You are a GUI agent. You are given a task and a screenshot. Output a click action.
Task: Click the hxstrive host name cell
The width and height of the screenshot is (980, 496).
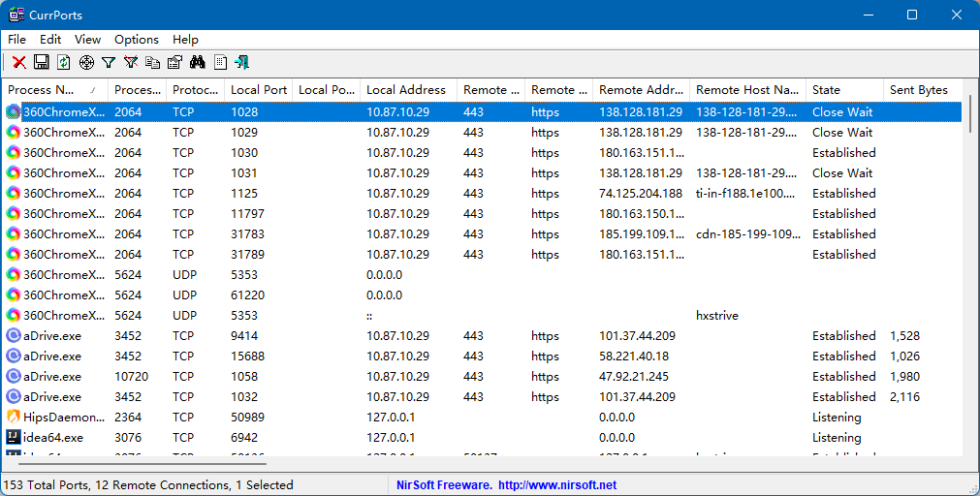pyautogui.click(x=717, y=316)
